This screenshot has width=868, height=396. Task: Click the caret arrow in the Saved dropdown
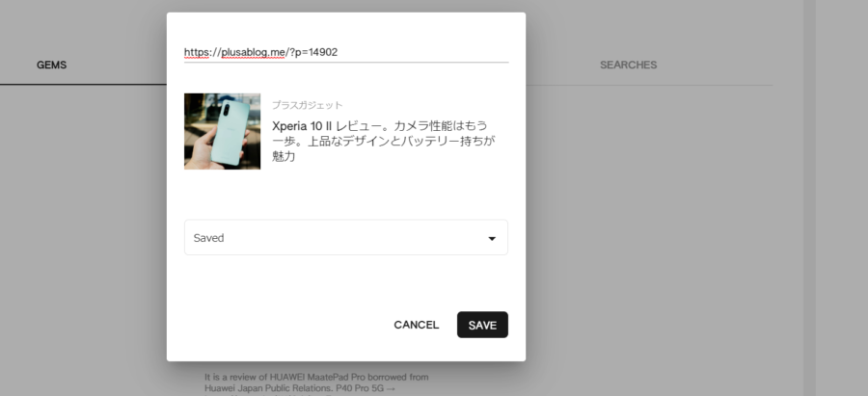click(491, 238)
